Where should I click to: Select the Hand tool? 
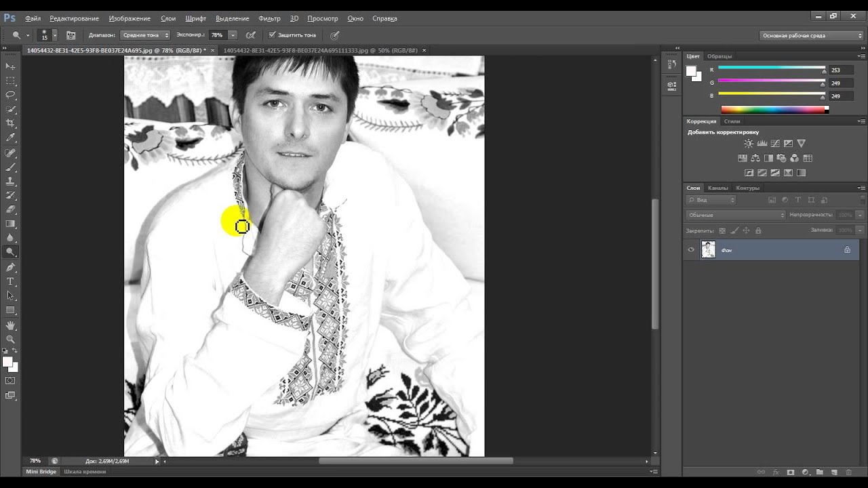(10, 325)
